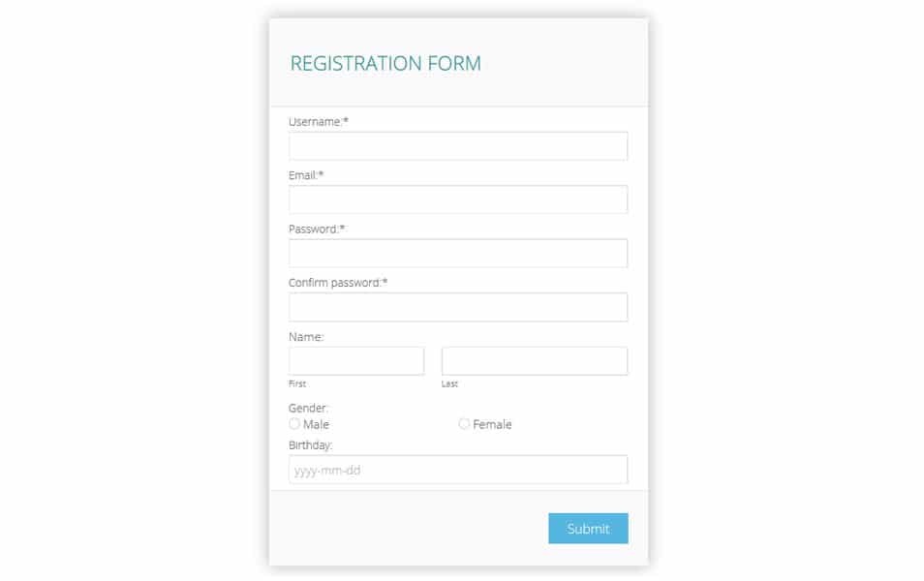
Task: Click the "Birthday:" label text
Action: 310,445
